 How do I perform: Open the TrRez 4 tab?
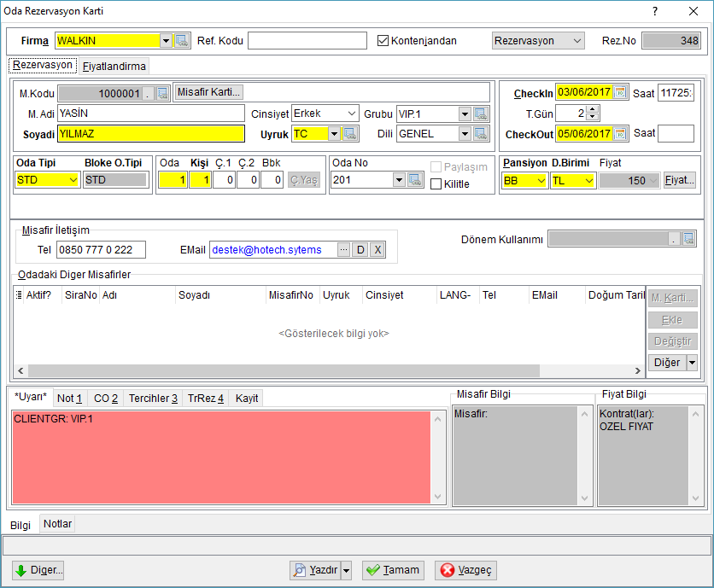tap(206, 399)
